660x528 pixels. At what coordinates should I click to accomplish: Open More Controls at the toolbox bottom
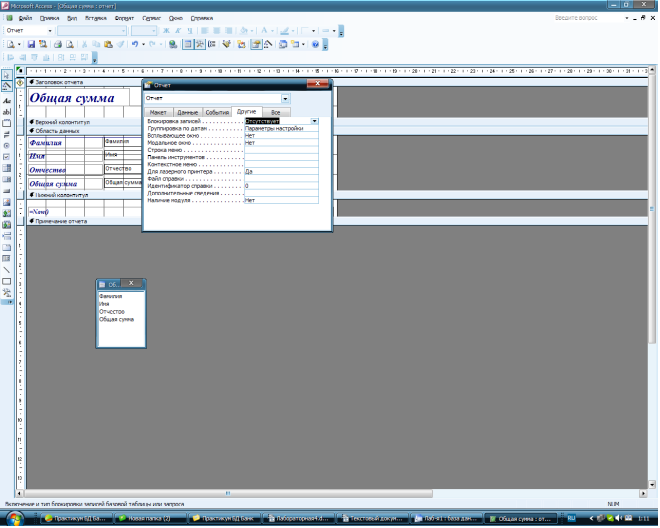(7, 293)
